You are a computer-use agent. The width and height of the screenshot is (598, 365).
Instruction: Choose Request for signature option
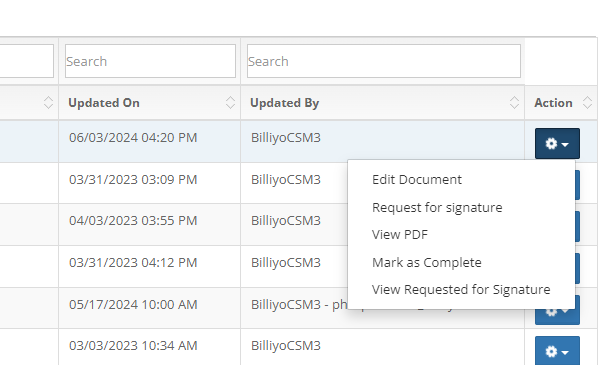point(437,207)
